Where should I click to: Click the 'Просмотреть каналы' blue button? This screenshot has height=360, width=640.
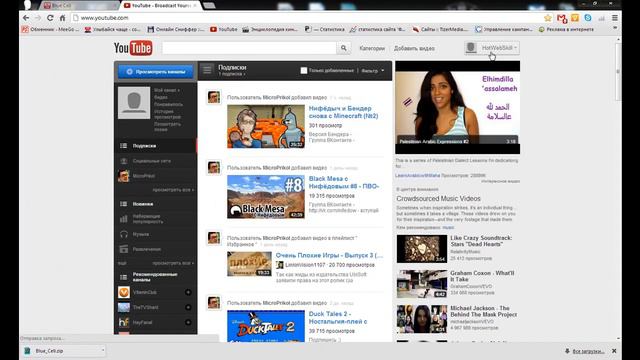156,71
